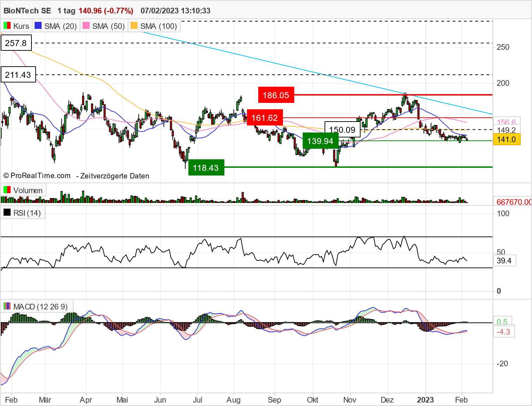
Task: Click the 250 price axis tick
Action: (x=503, y=47)
